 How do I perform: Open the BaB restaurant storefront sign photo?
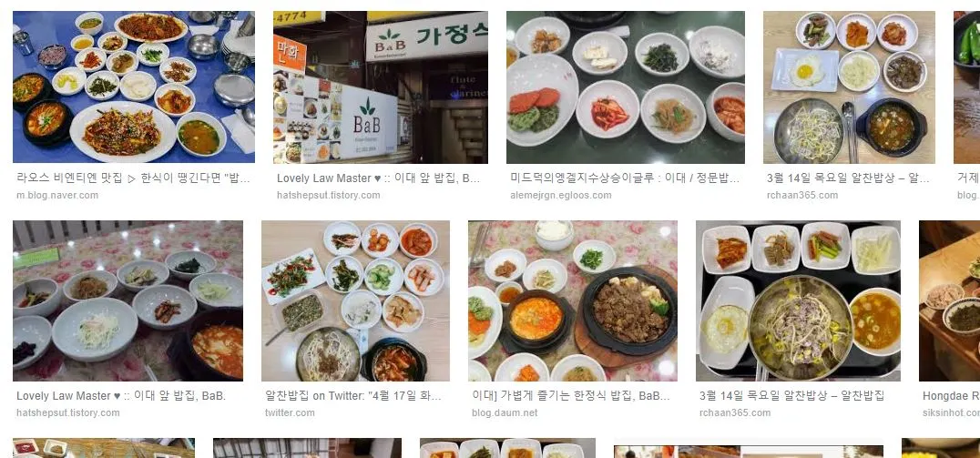[381, 87]
